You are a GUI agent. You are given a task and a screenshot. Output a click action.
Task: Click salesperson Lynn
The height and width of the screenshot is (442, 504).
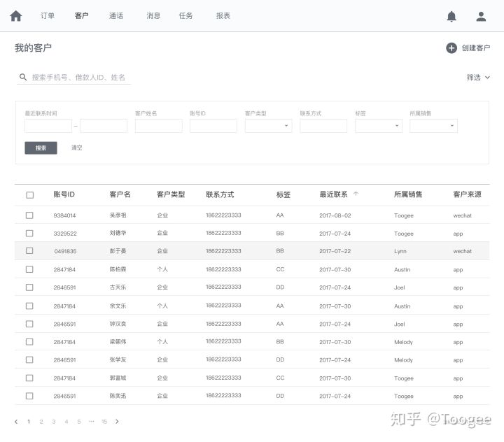(400, 251)
